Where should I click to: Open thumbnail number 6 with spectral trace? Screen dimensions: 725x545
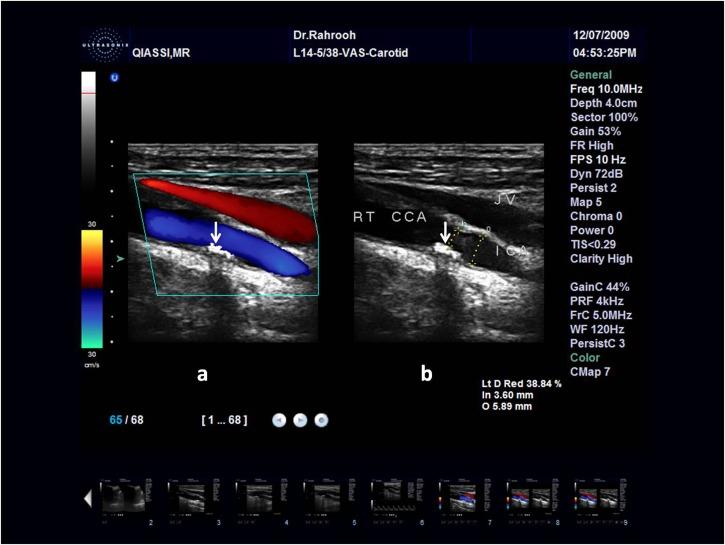[x=397, y=498]
